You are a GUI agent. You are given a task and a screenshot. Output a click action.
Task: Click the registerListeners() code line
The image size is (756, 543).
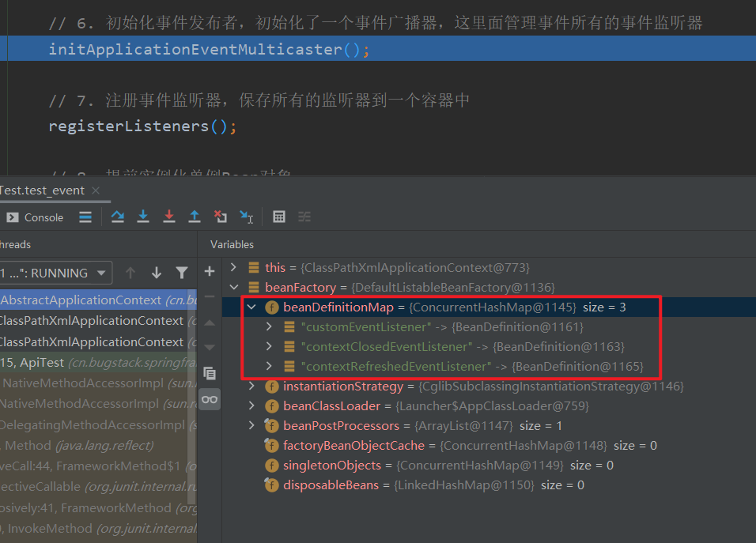[142, 126]
